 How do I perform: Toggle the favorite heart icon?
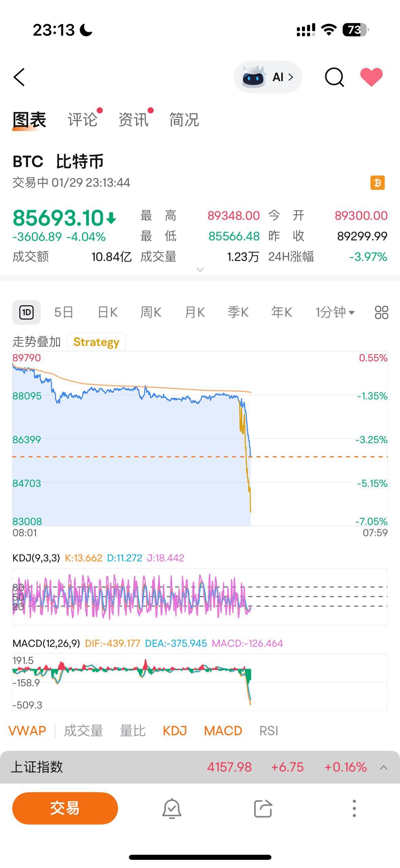pos(371,77)
